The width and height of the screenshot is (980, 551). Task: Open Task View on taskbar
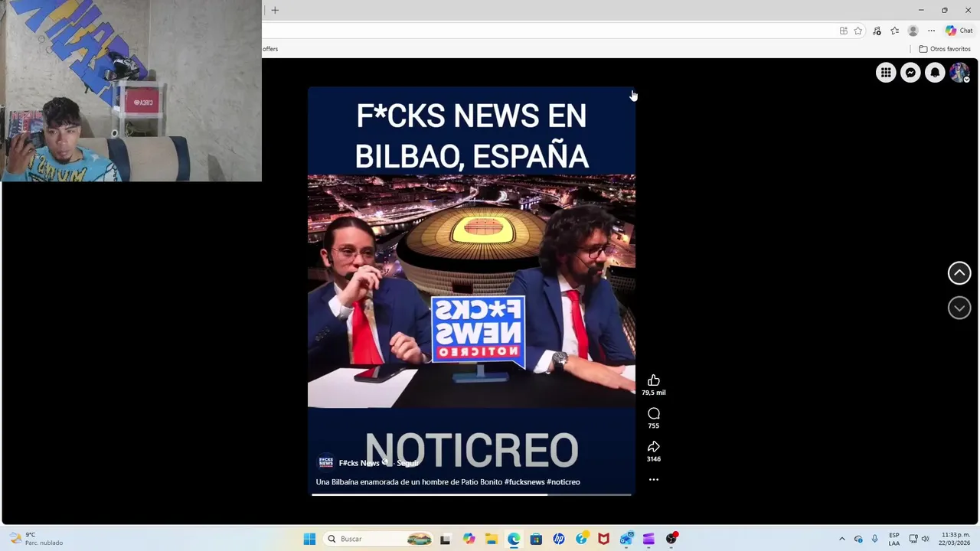coord(446,539)
